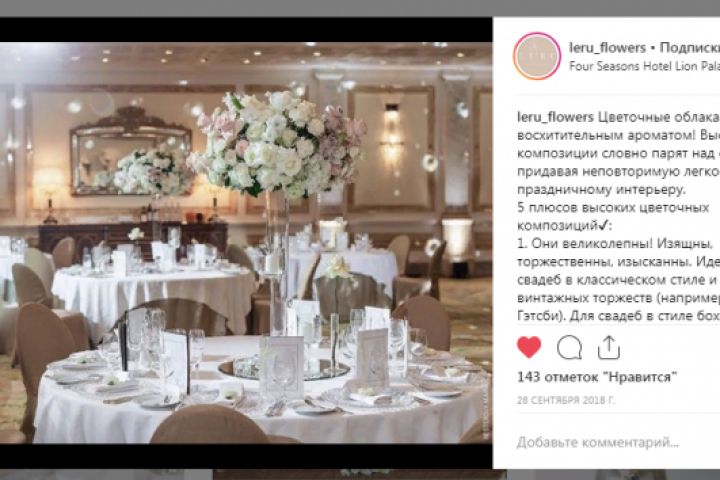720x480 pixels.
Task: Click dimmed area above post to close
Action: [360, 8]
